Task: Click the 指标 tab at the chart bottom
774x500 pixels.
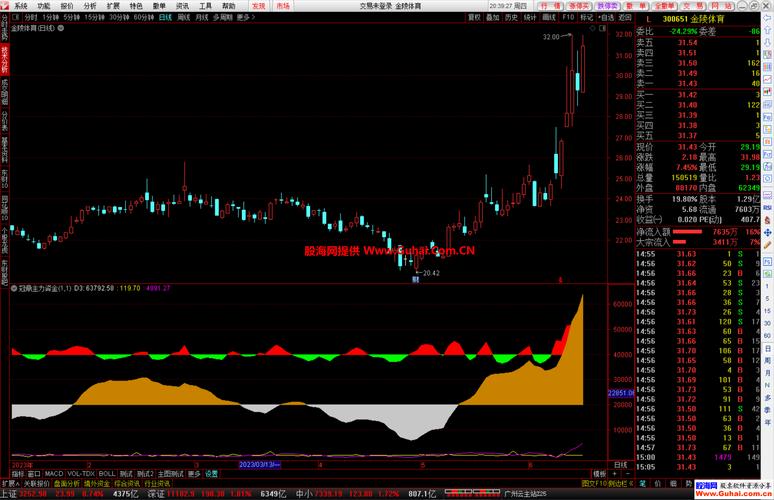Action: coord(18,473)
